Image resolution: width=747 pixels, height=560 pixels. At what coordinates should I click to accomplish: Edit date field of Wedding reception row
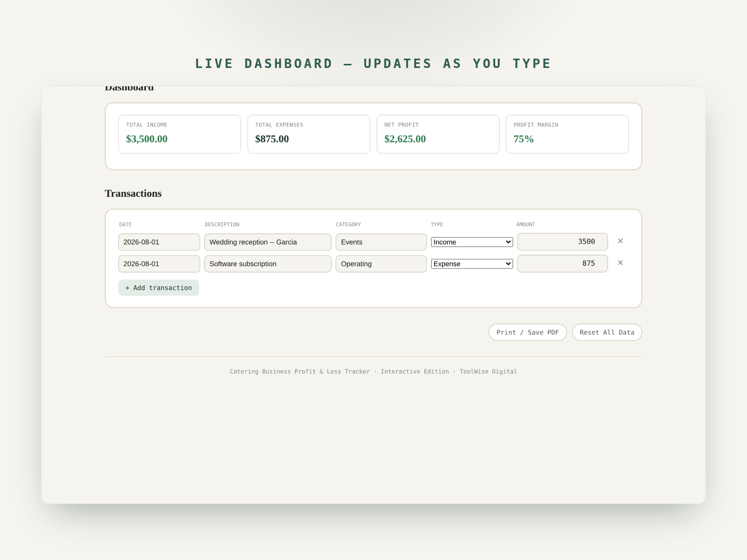point(159,242)
